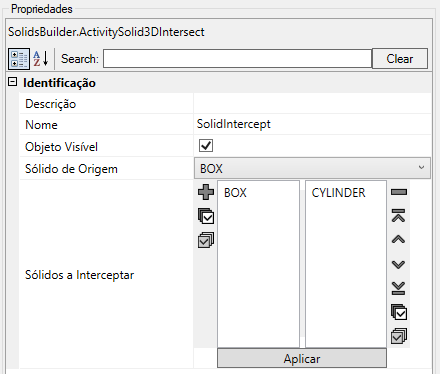Click the Aplicar button
The width and height of the screenshot is (440, 374).
click(302, 358)
